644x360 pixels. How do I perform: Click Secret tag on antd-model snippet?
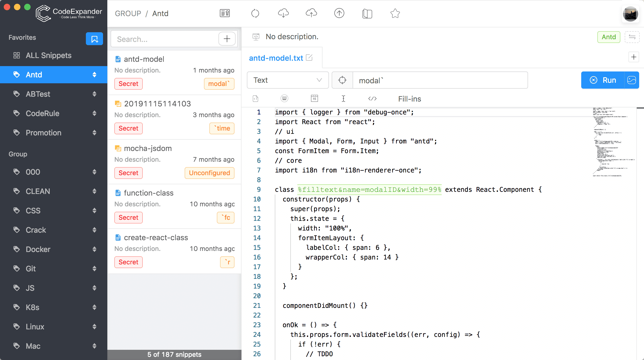click(129, 84)
